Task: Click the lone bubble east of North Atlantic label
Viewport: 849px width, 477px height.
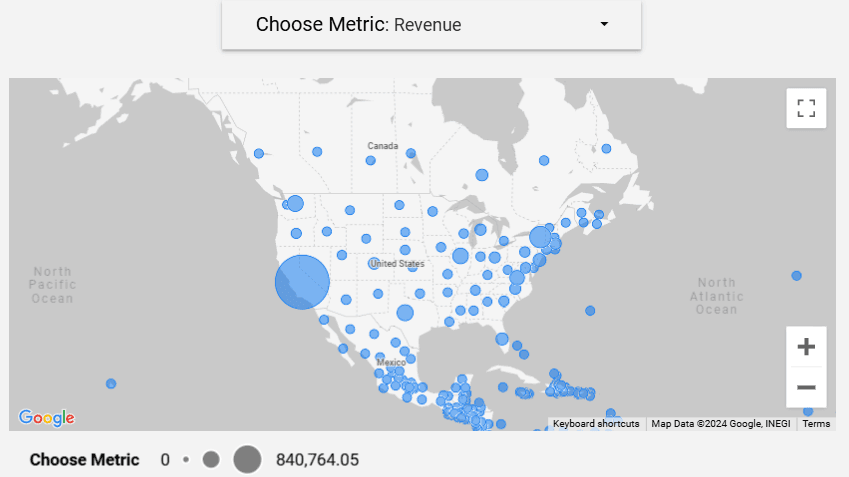Action: 796,276
